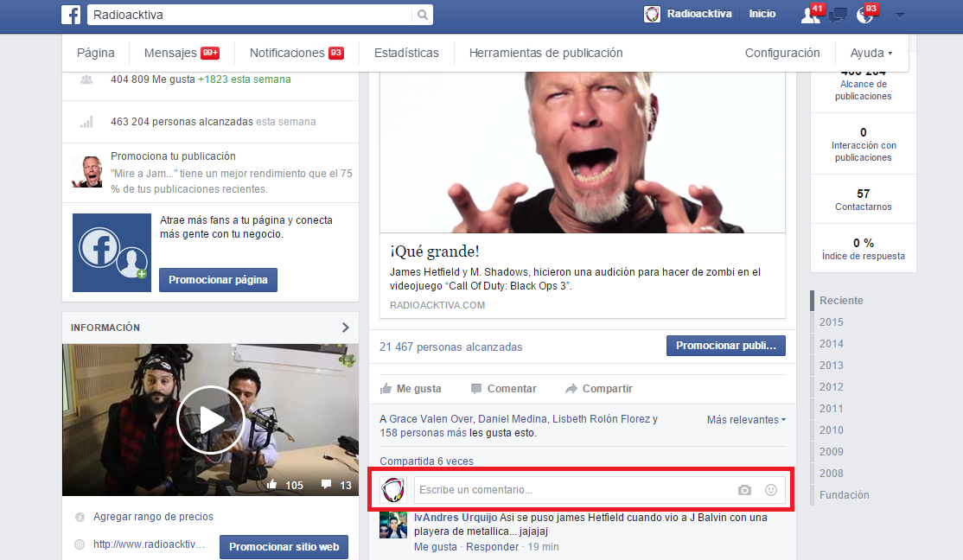Click the comment count icon on video thumbnail
The width and height of the screenshot is (963, 560).
click(x=327, y=485)
